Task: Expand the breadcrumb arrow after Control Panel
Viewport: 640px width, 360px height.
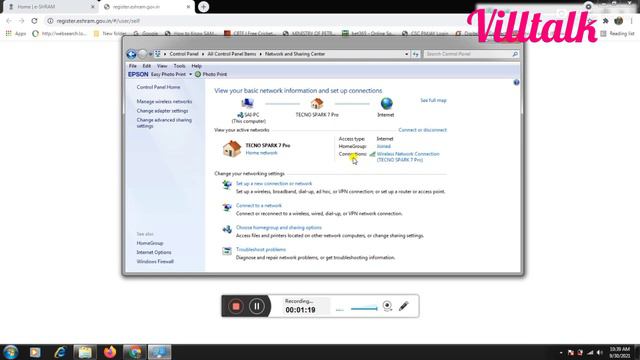Action: (x=203, y=54)
